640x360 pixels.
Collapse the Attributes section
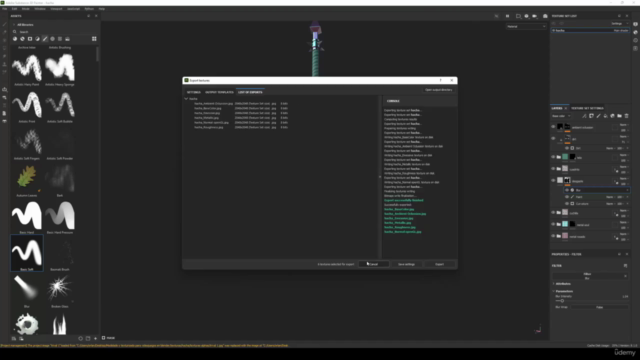[x=554, y=284]
